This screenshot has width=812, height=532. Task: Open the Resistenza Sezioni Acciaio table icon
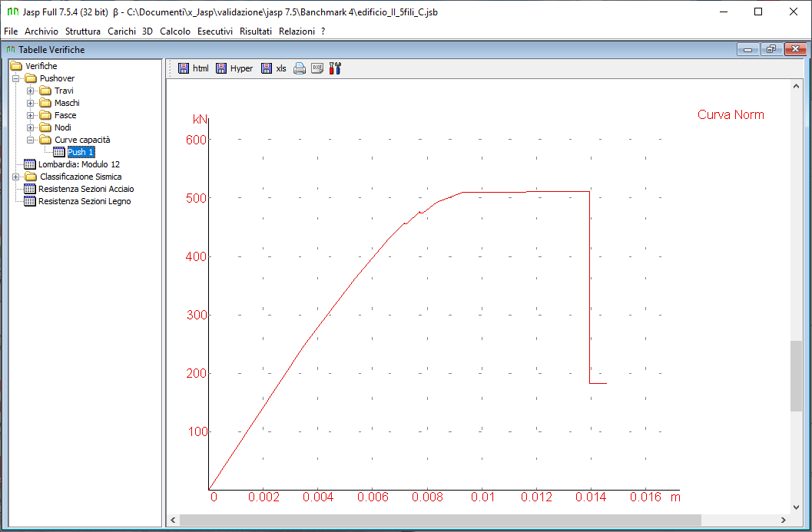pos(30,189)
